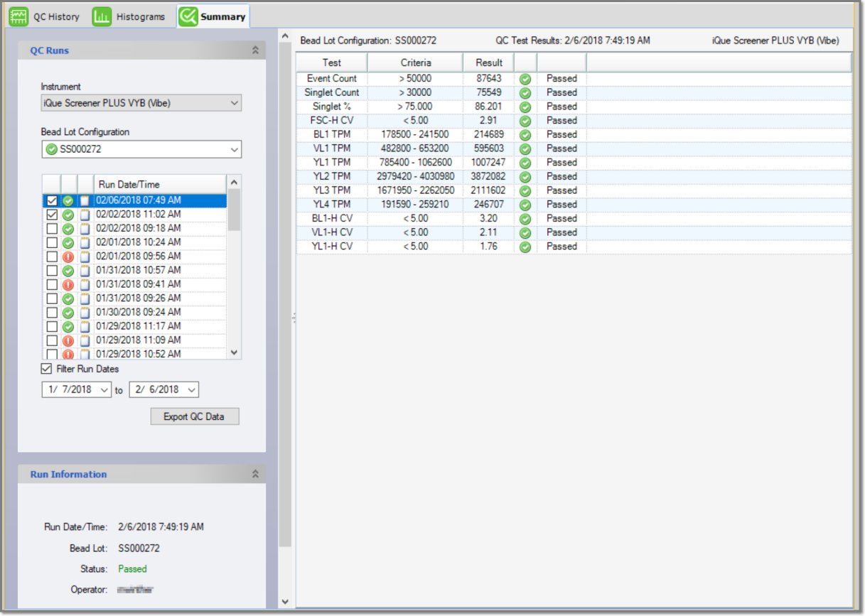This screenshot has width=865, height=616.
Task: Toggle the Filter Run Dates checkbox
Action: click(46, 369)
